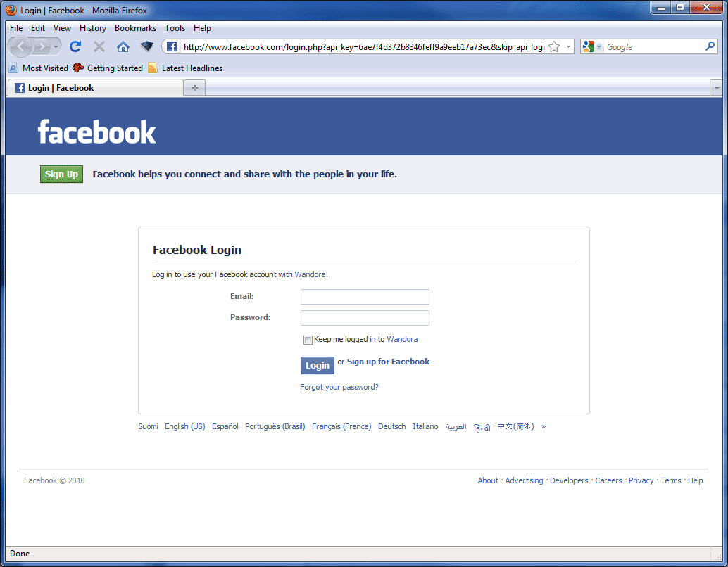Open the Firefox home page icon
The width and height of the screenshot is (728, 567).
[x=123, y=46]
